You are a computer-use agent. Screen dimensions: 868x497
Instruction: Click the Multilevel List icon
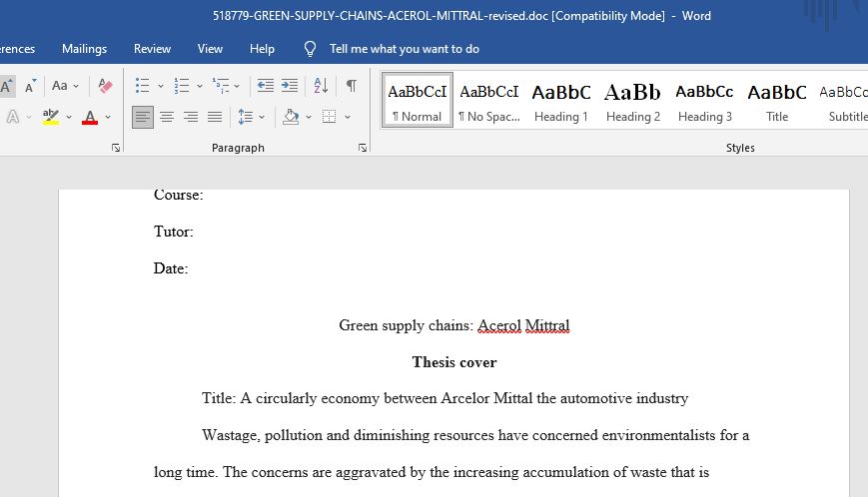tap(221, 86)
